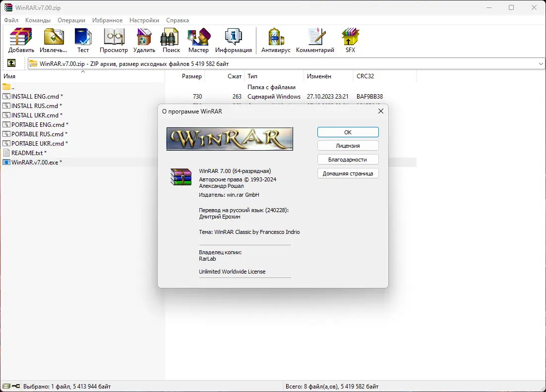The width and height of the screenshot is (546, 392).
Task: Maximize the WinRAR main window
Action: click(511, 7)
